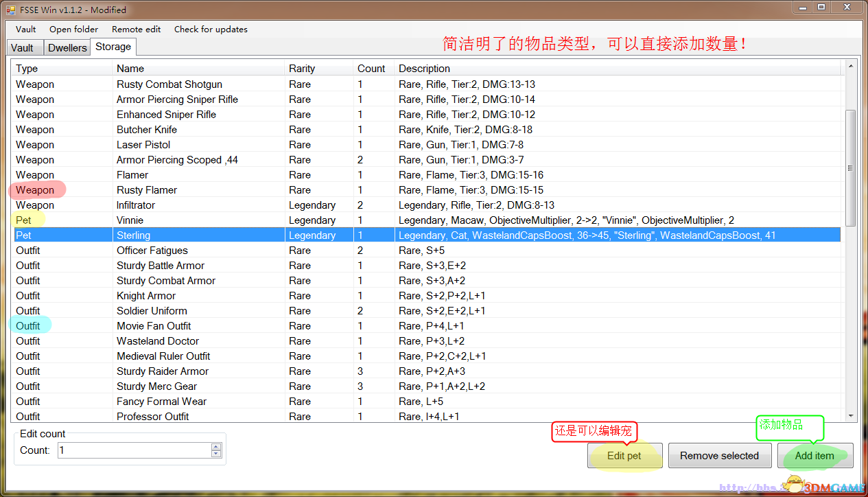This screenshot has width=868, height=497.
Task: Open the Remote edit menu
Action: pos(137,29)
